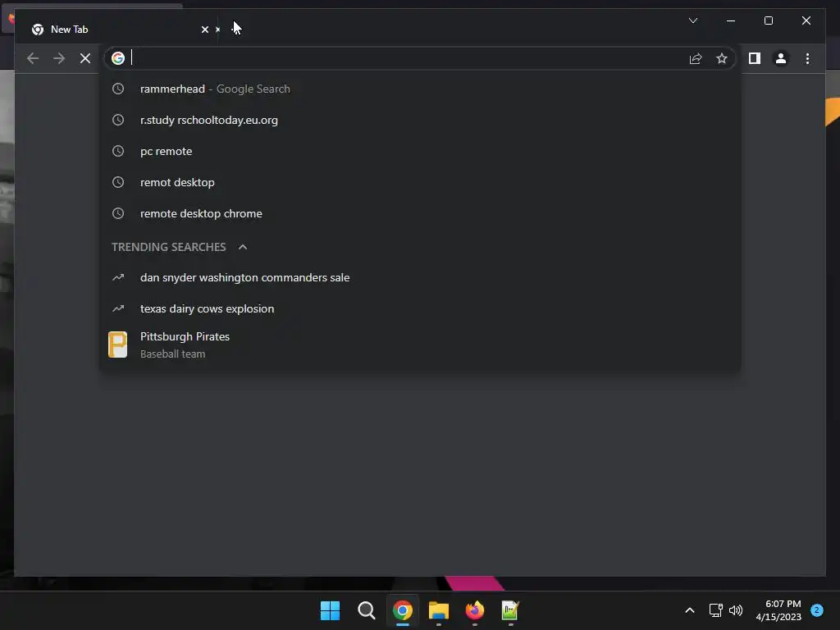This screenshot has width=840, height=630.
Task: Minimize the Chrome window
Action: tap(731, 21)
